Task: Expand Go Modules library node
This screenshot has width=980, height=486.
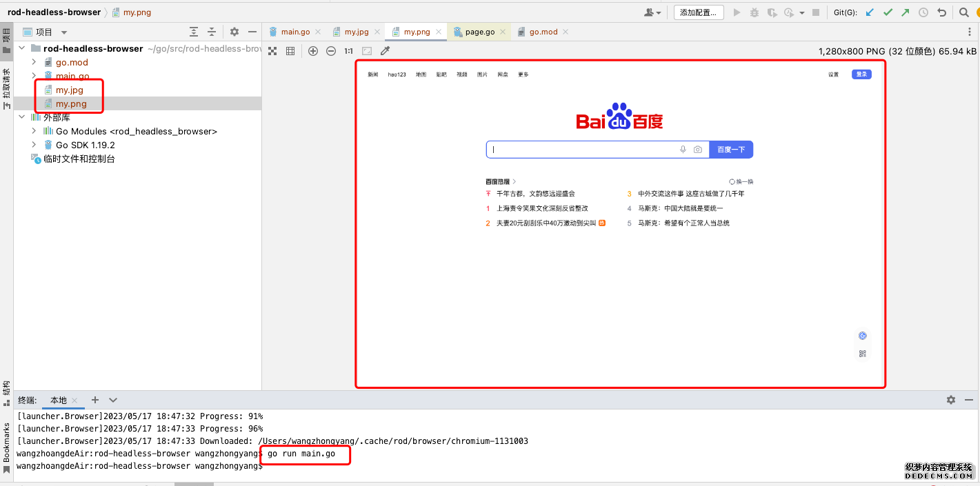Action: pos(34,131)
